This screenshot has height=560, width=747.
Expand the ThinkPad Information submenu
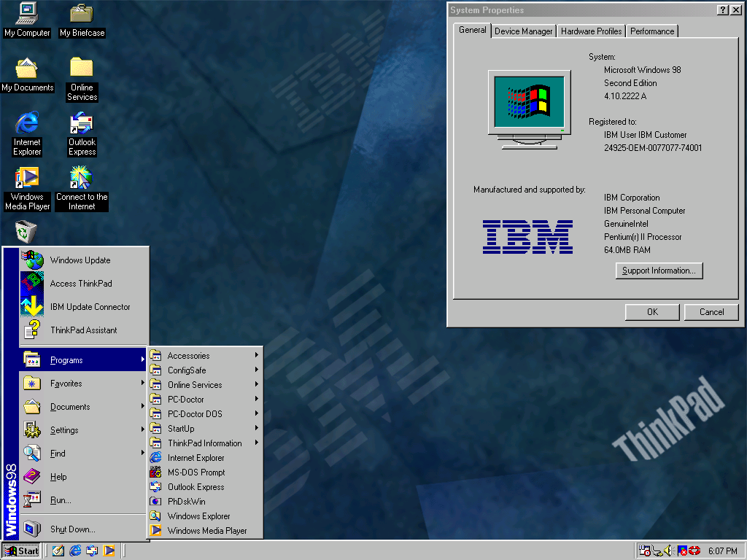pos(205,443)
